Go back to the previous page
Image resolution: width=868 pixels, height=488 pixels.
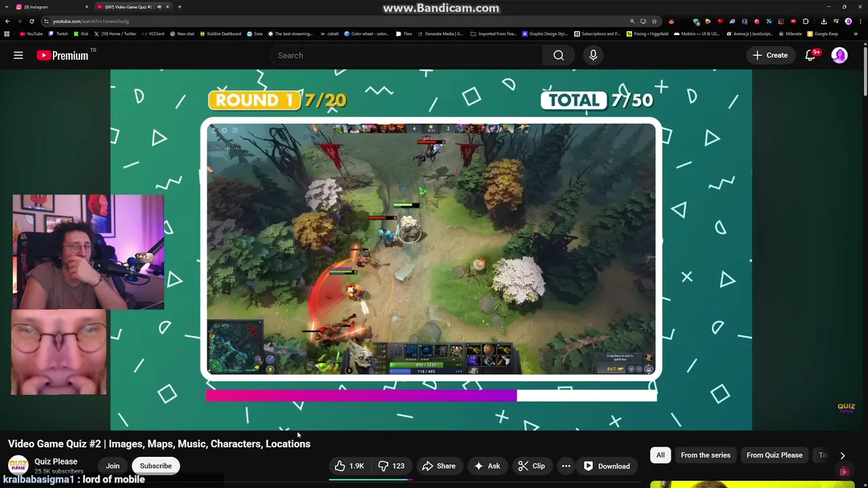tap(7, 21)
